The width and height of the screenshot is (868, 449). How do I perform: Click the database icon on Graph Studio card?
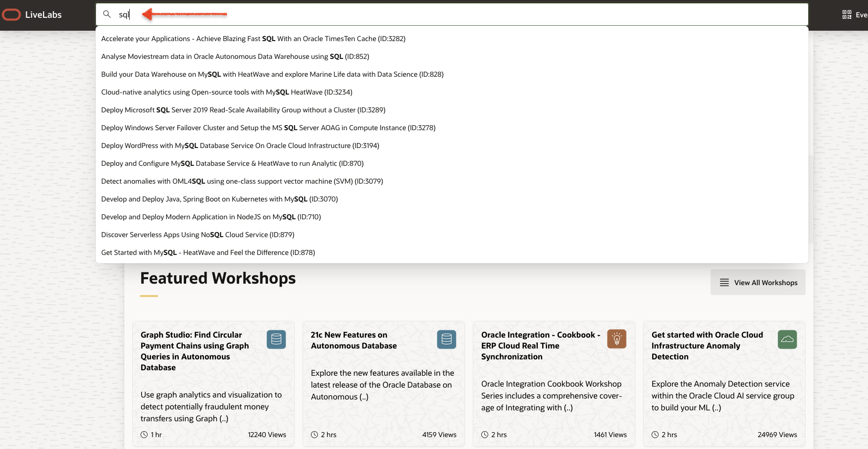click(276, 339)
